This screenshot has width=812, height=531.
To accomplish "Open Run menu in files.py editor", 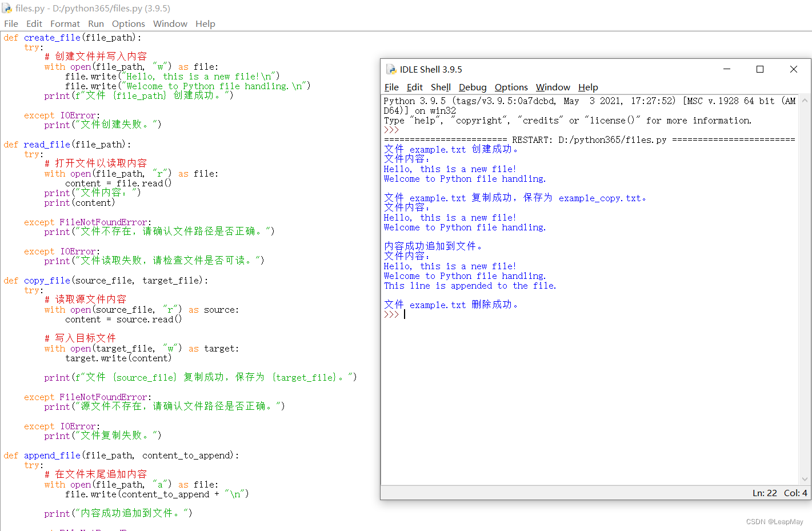I will (x=96, y=23).
